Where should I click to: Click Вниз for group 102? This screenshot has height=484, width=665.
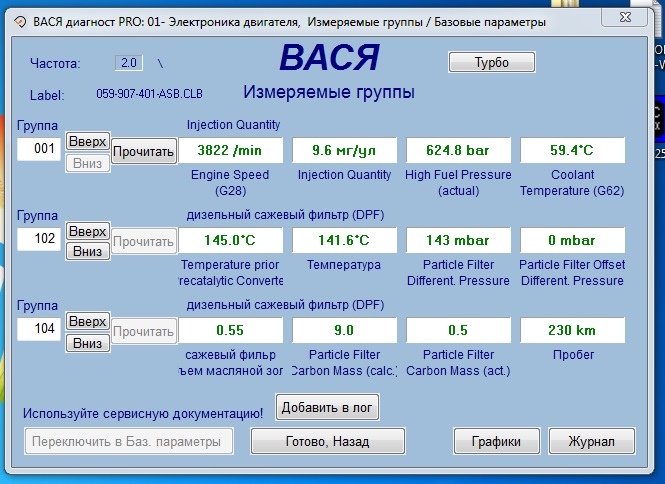pyautogui.click(x=88, y=251)
